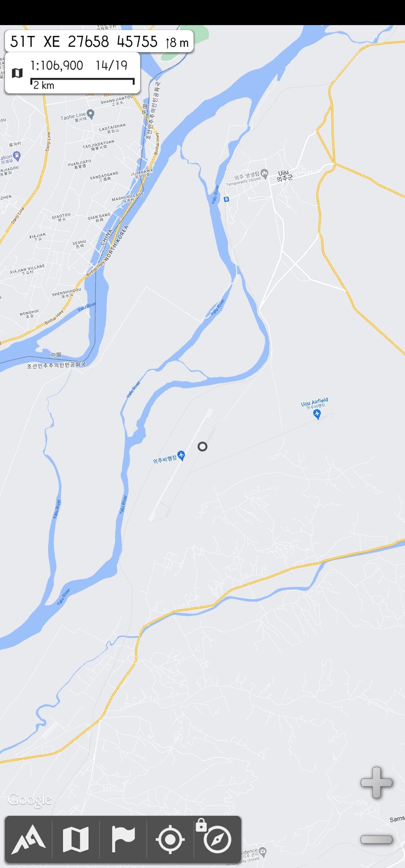
Task: Select the Uiju Airfield airport marker
Action: click(x=317, y=414)
